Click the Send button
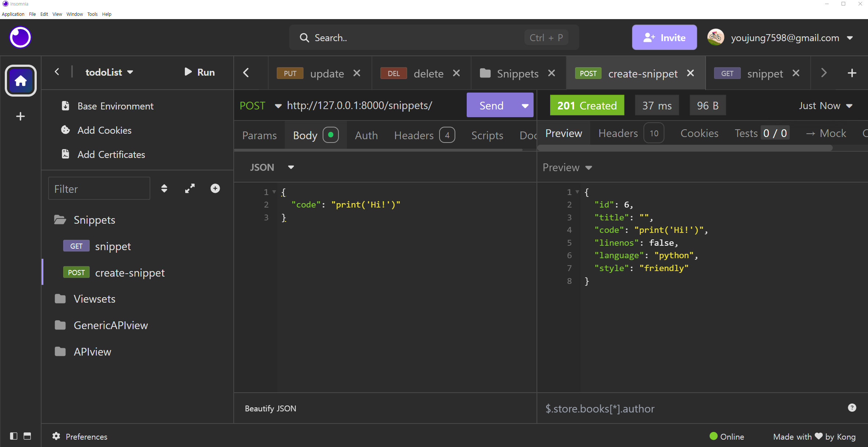Screen dimensions: 868x447 (491, 106)
